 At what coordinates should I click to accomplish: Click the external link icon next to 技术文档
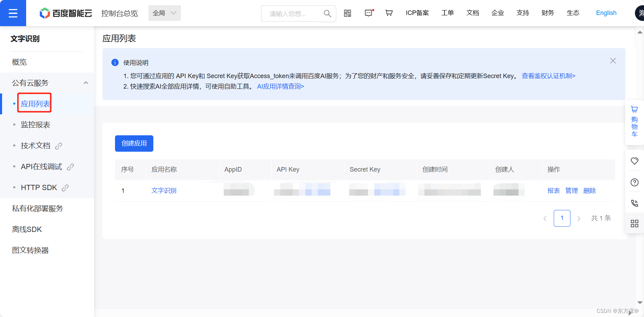(59, 146)
